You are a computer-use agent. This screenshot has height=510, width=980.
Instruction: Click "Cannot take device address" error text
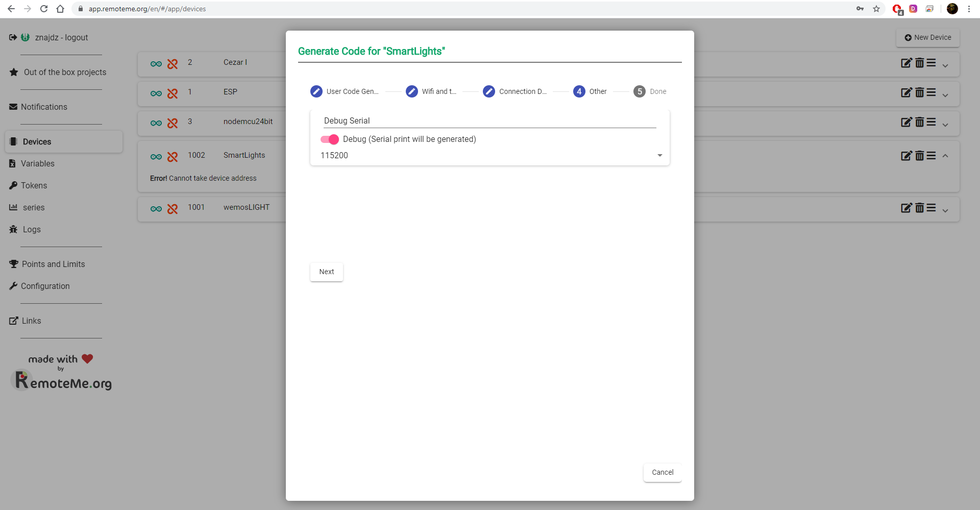[x=213, y=178]
